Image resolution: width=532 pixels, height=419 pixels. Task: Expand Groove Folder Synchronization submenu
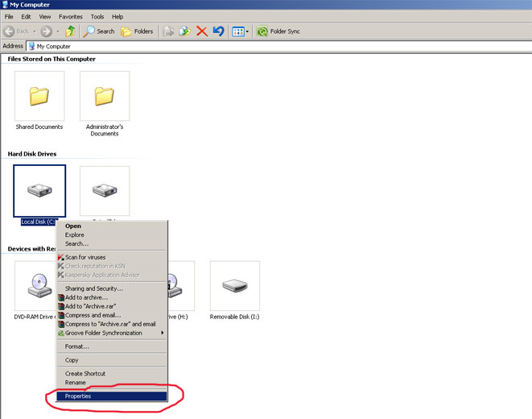112,333
